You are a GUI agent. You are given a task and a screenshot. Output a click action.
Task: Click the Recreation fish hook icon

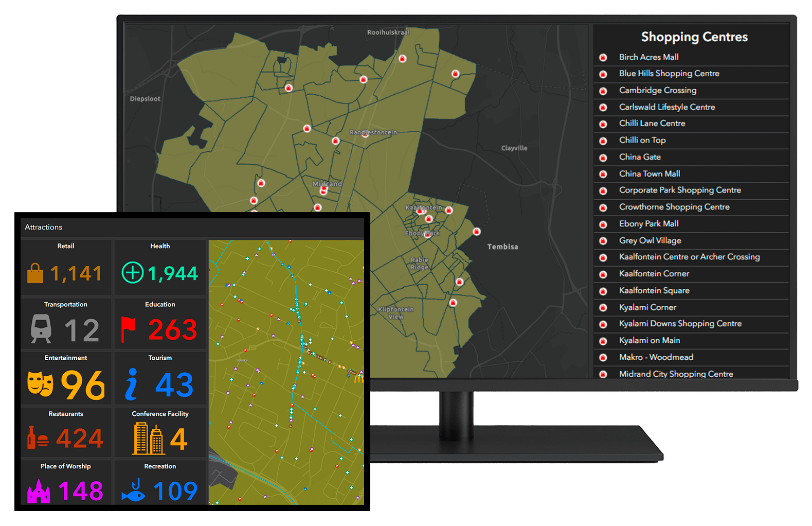coord(134,491)
